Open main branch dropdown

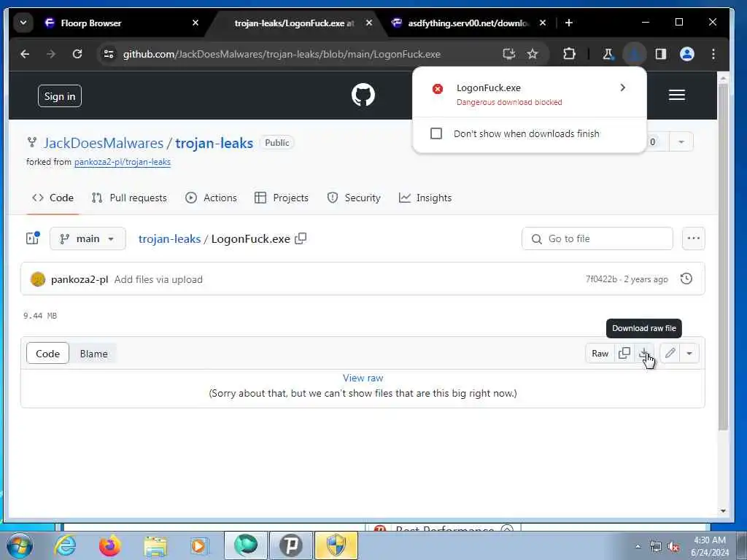point(88,238)
